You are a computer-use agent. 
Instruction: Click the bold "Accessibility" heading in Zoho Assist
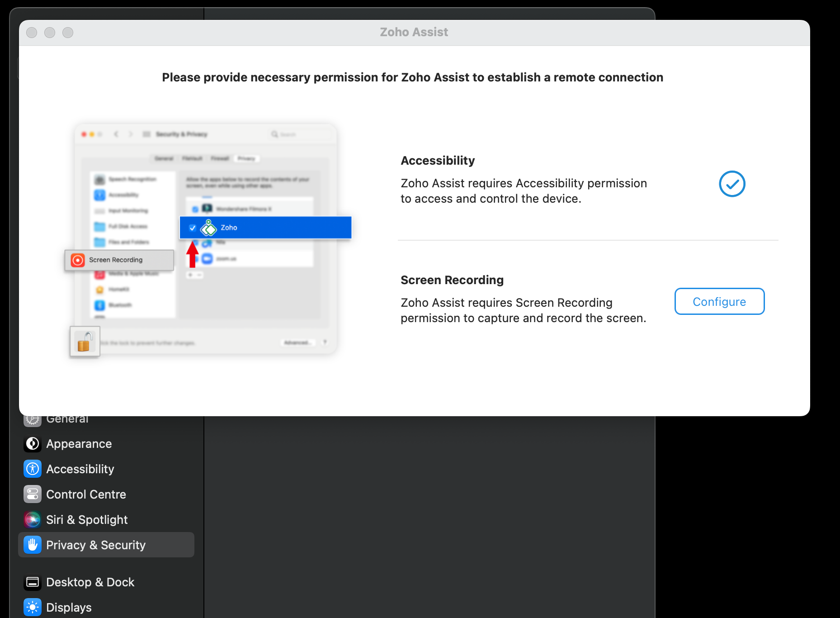(438, 161)
